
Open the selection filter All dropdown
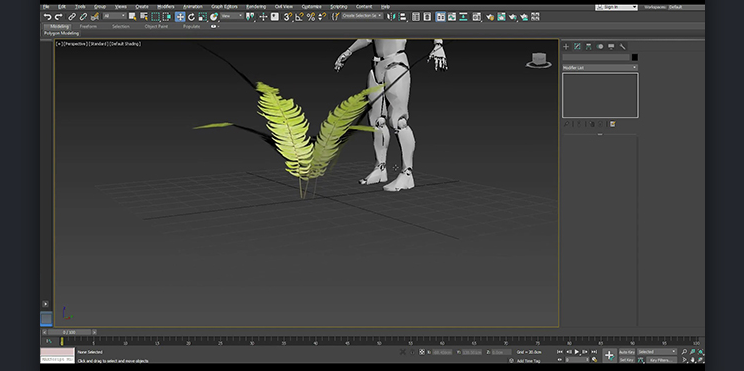click(115, 16)
